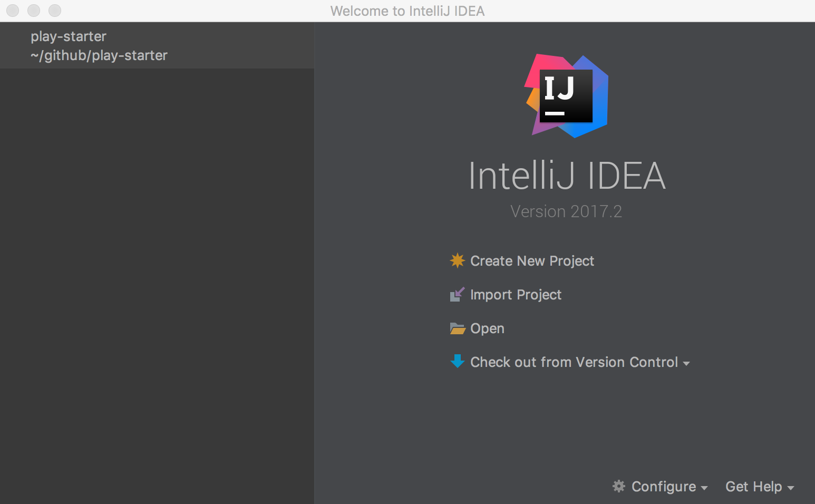Open an existing project via Open

487,328
